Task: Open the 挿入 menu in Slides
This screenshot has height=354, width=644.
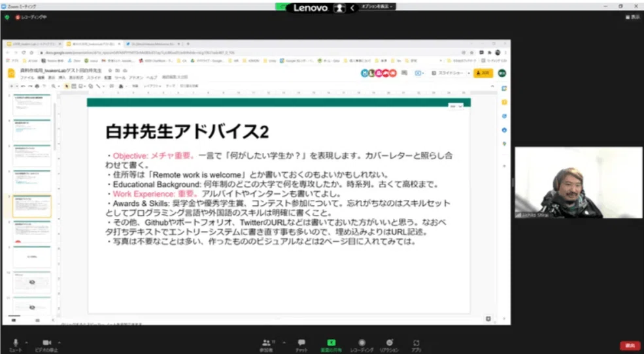Action: (x=62, y=78)
